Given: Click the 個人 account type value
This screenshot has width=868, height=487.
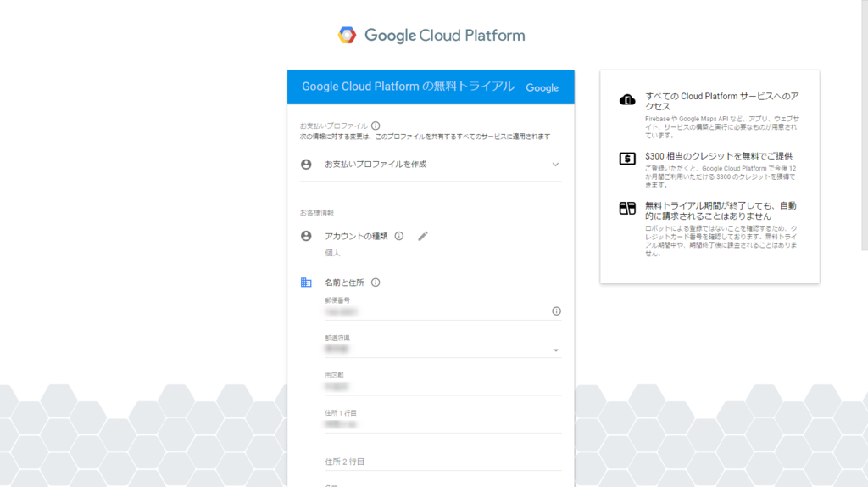Looking at the screenshot, I should pyautogui.click(x=332, y=253).
